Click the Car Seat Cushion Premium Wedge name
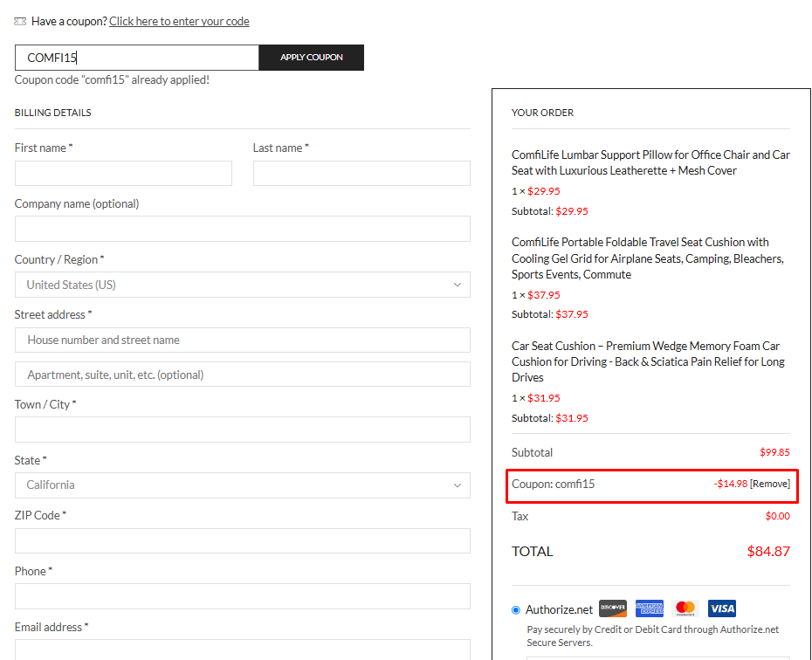The width and height of the screenshot is (812, 660). coord(649,361)
